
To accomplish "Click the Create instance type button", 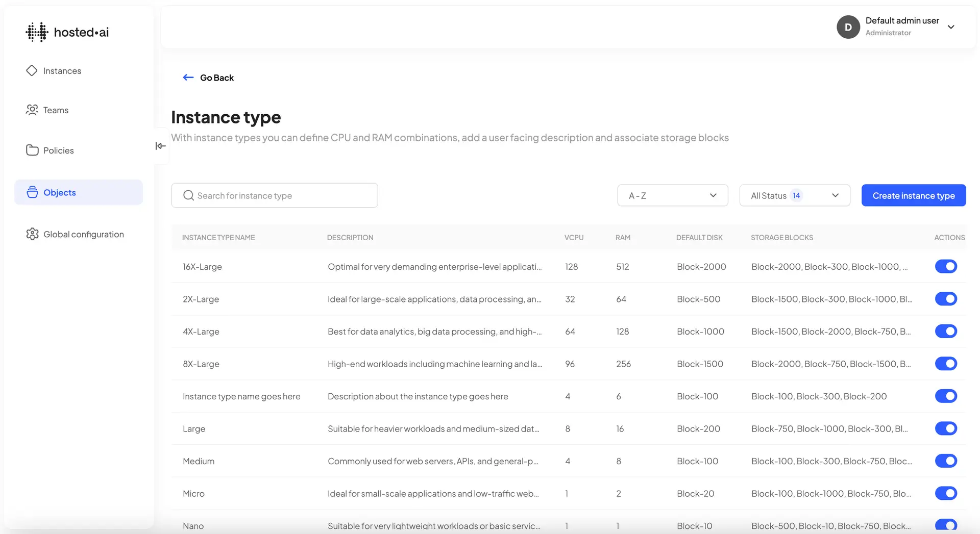I will (913, 195).
